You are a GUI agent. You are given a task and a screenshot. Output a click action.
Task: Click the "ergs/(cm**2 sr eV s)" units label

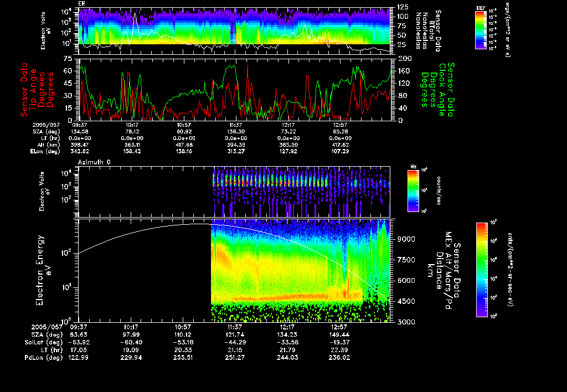coord(507,30)
